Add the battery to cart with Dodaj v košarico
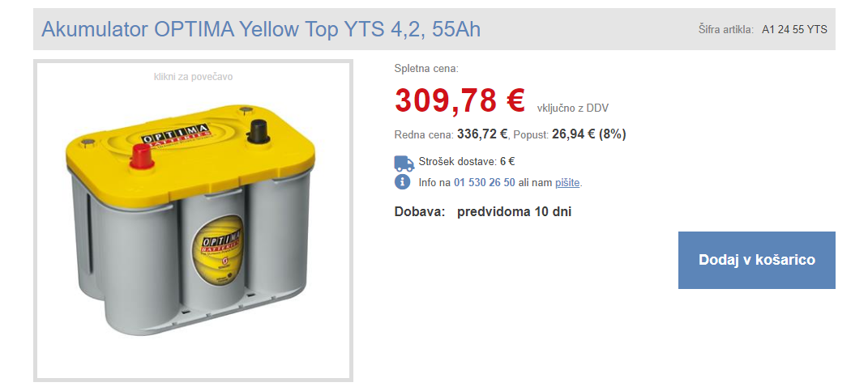This screenshot has width=868, height=391. click(757, 260)
